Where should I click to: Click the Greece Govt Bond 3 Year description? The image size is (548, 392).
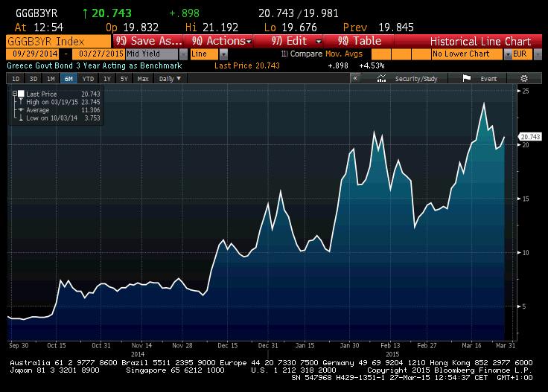(x=95, y=65)
